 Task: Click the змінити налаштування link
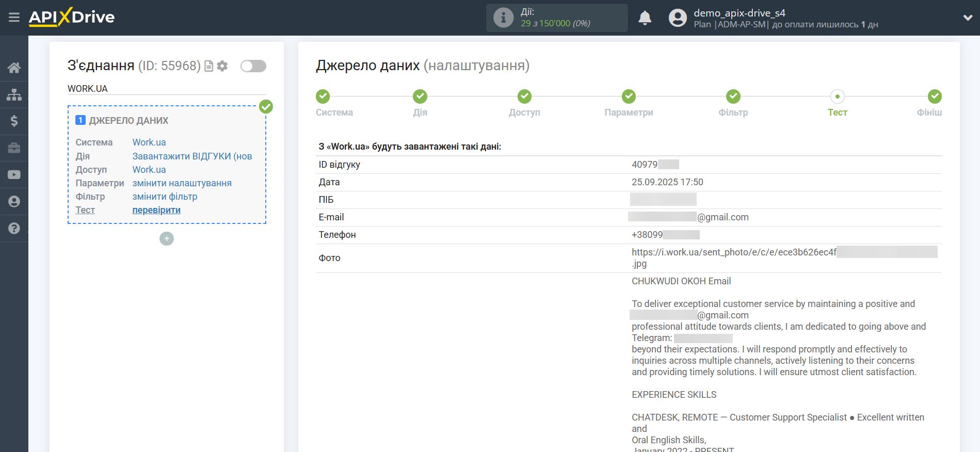(182, 183)
